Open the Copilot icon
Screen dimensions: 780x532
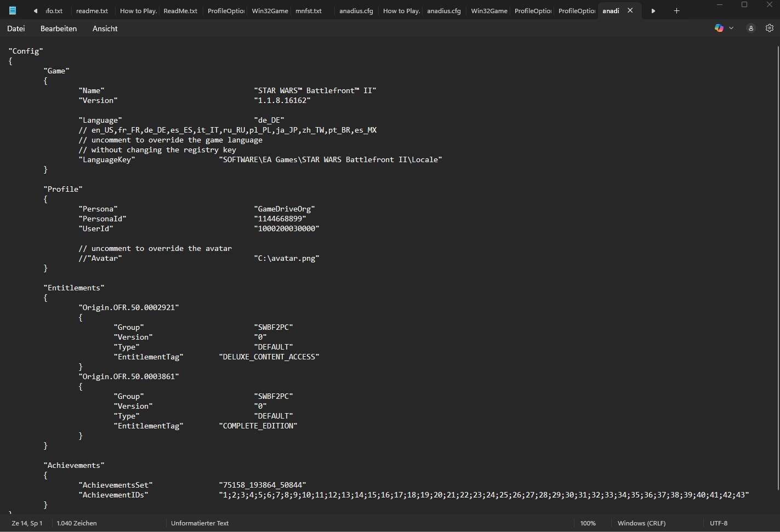tap(719, 28)
